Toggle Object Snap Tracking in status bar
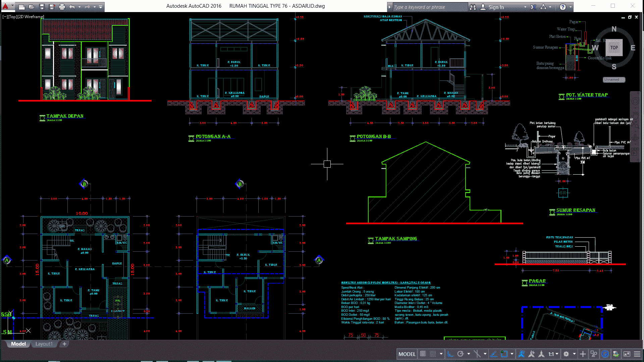This screenshot has width=644, height=362. 494,354
